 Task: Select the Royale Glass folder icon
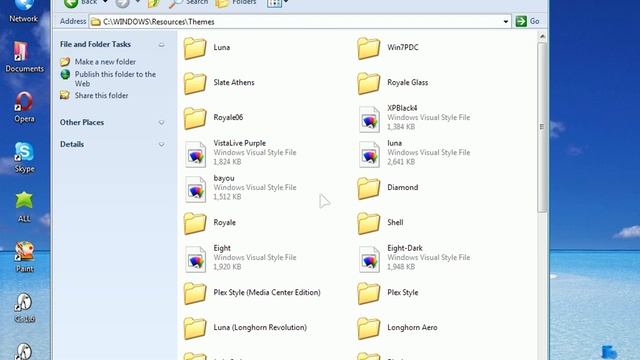[369, 83]
